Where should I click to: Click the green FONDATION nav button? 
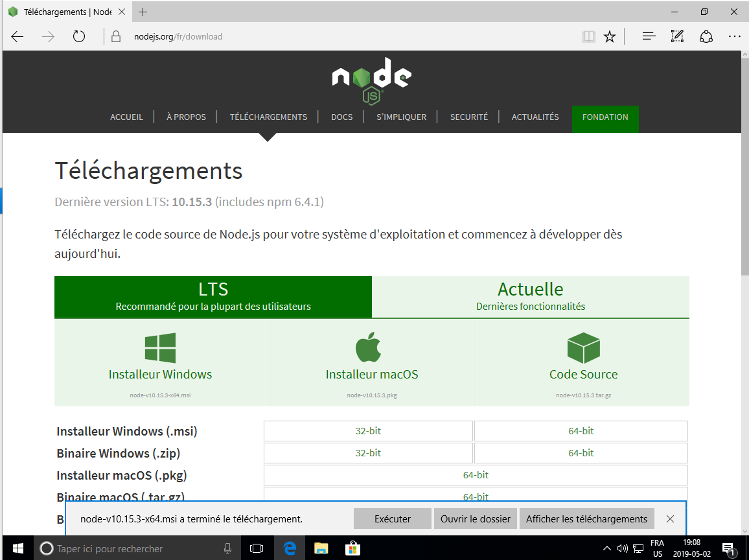pos(605,119)
